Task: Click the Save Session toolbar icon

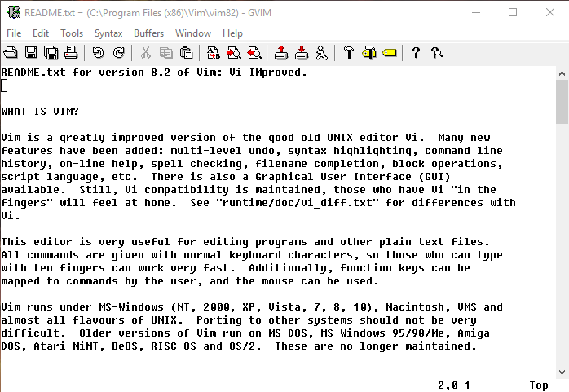Action: point(302,53)
